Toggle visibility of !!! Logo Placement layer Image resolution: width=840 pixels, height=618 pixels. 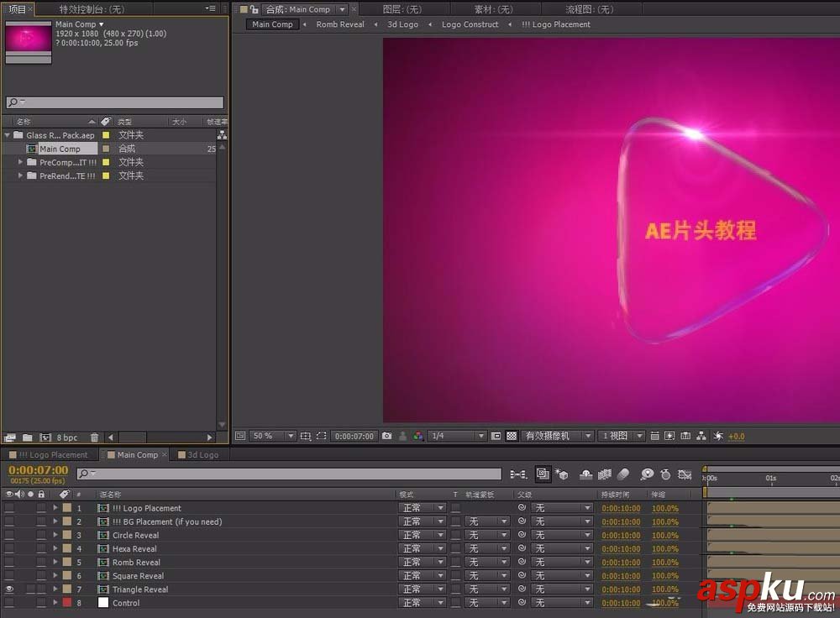click(9, 508)
